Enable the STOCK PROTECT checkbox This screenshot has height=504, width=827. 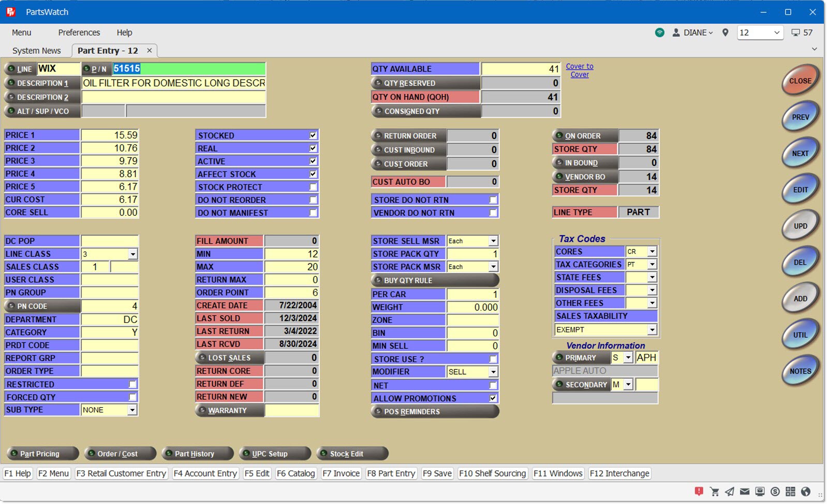tap(313, 187)
